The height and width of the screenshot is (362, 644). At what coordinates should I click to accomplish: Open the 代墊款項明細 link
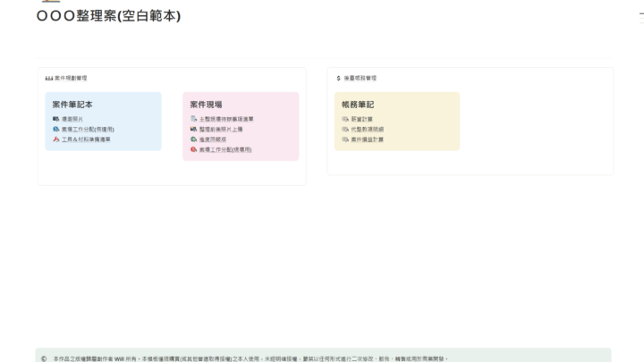368,130
